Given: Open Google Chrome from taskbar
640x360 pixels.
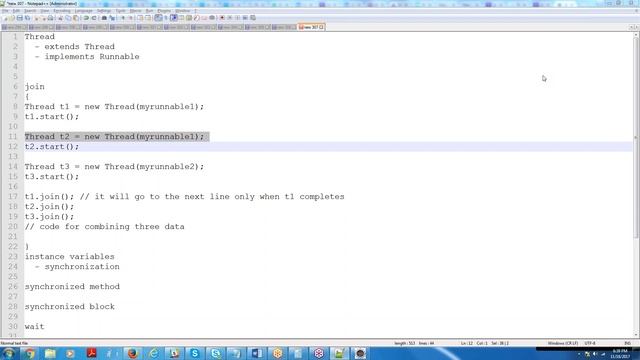Looking at the screenshot, I should click(x=30, y=353).
